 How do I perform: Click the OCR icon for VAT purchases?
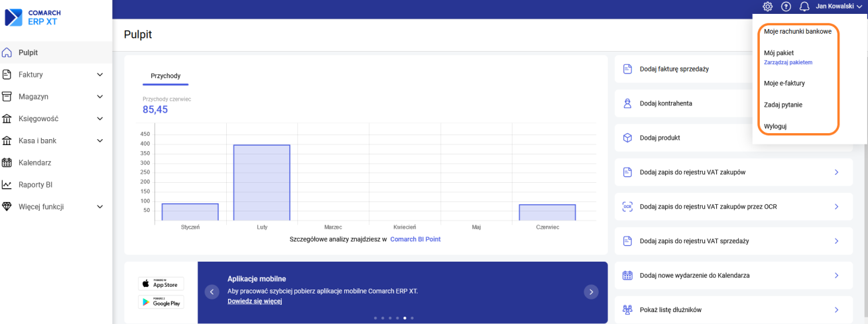[x=627, y=207]
